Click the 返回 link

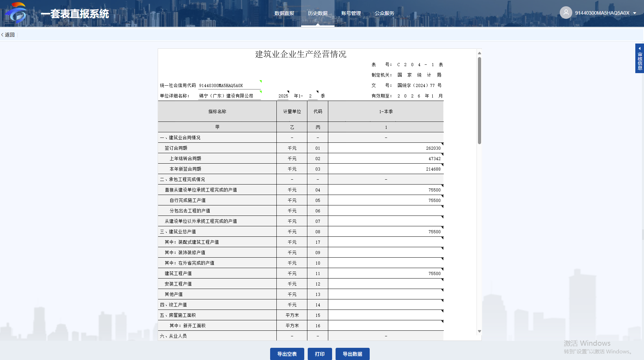point(10,35)
